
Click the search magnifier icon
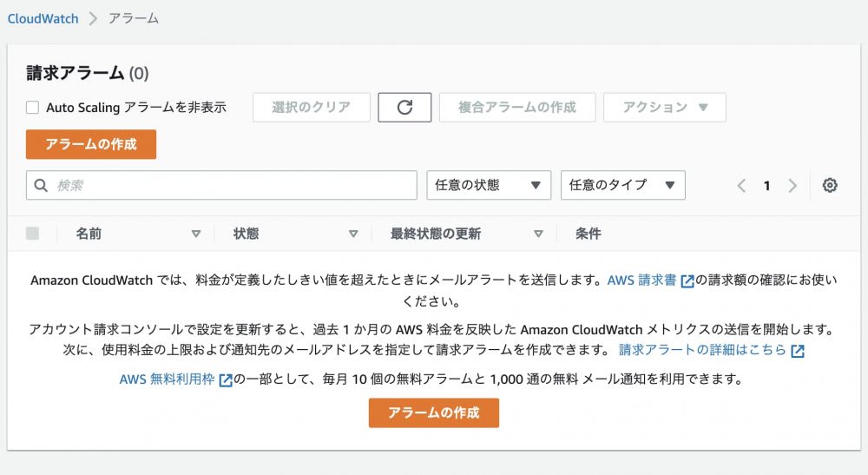[41, 186]
